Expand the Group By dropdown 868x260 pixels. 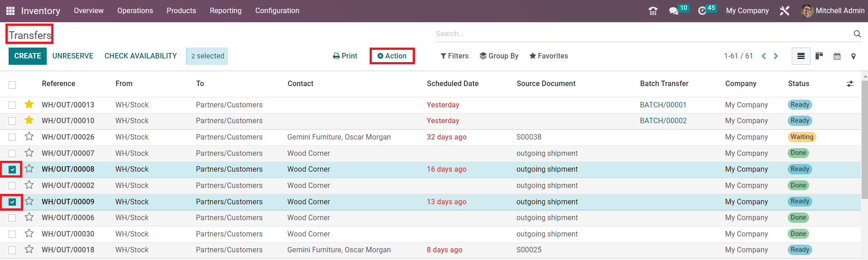499,56
